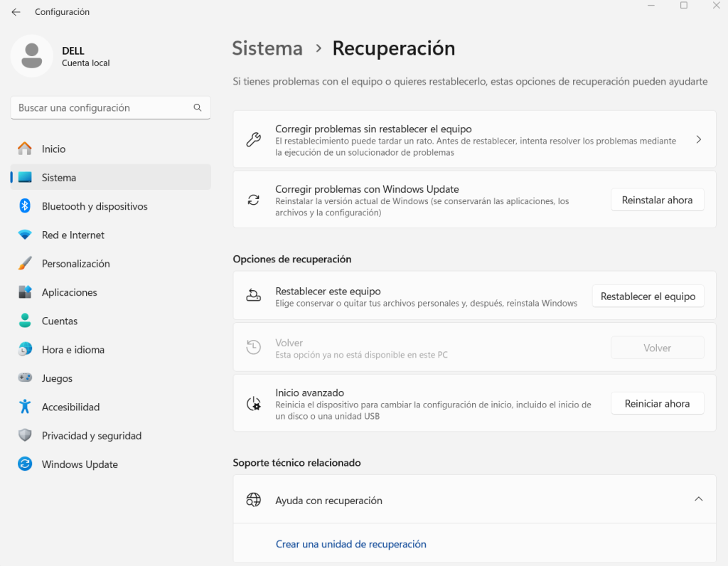Open Hora e idioma settings
The image size is (728, 566).
110,350
